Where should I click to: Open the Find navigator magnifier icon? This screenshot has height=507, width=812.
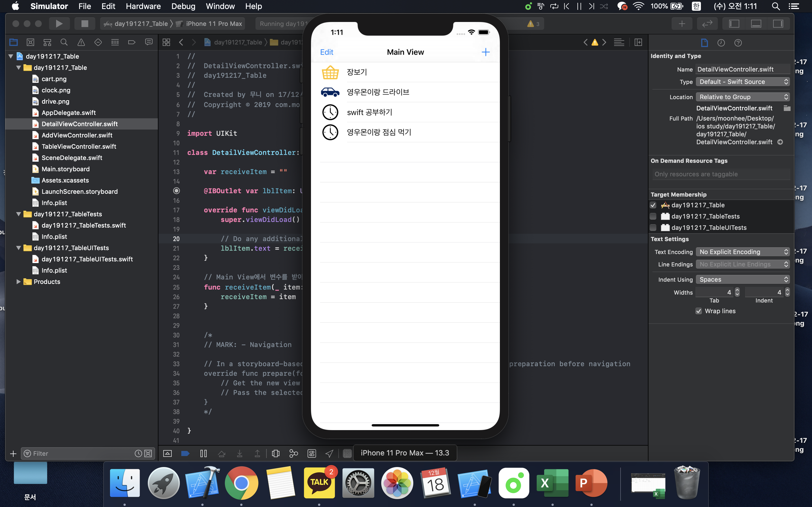coord(64,42)
